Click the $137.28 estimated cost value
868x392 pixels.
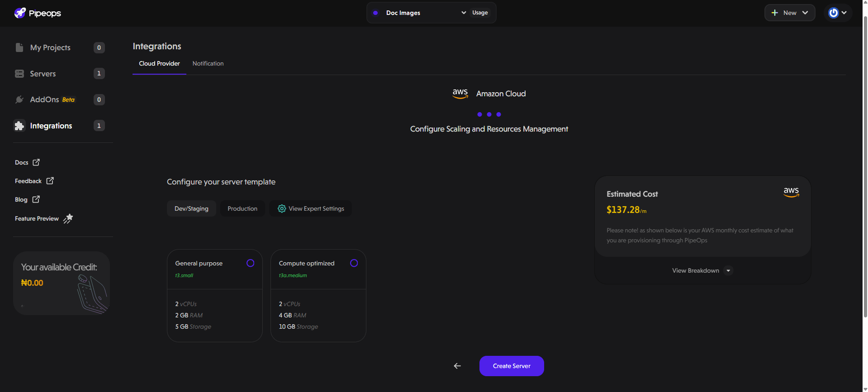[x=623, y=210]
